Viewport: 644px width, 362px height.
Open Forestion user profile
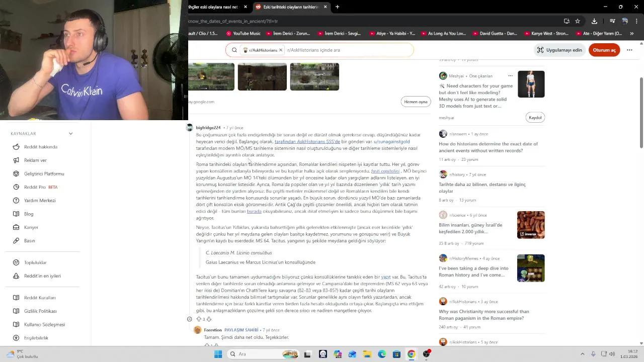tap(213, 330)
